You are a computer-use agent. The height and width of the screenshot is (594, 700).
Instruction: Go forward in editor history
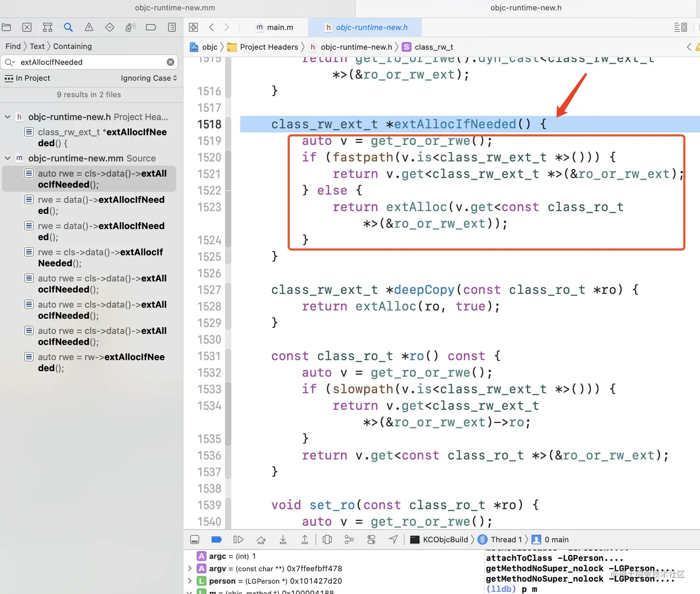[226, 27]
